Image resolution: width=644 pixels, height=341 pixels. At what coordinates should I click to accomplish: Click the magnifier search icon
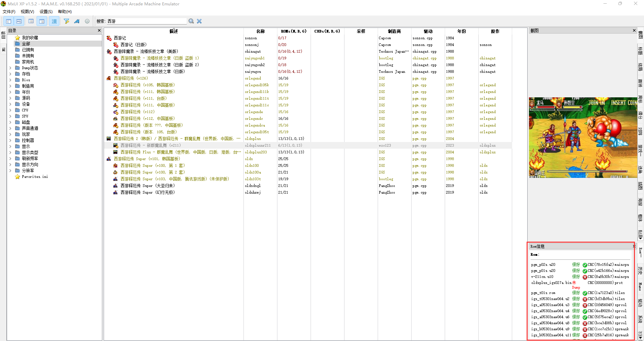pos(191,21)
